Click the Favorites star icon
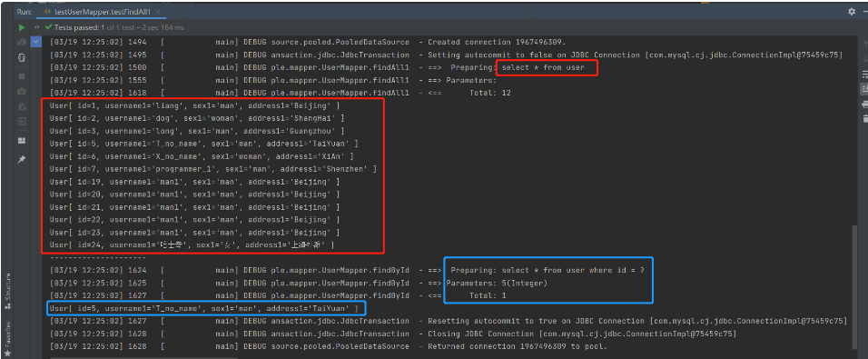This screenshot has height=359, width=868. coord(8,353)
